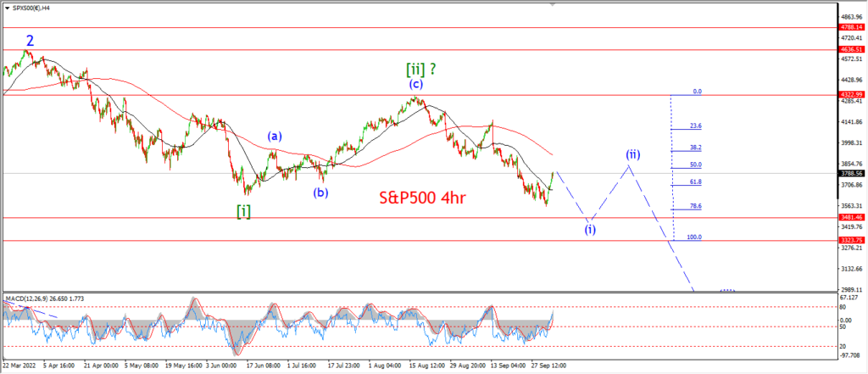The image size is (868, 374).
Task: Click the 2989.11 price axis value
Action: point(853,289)
